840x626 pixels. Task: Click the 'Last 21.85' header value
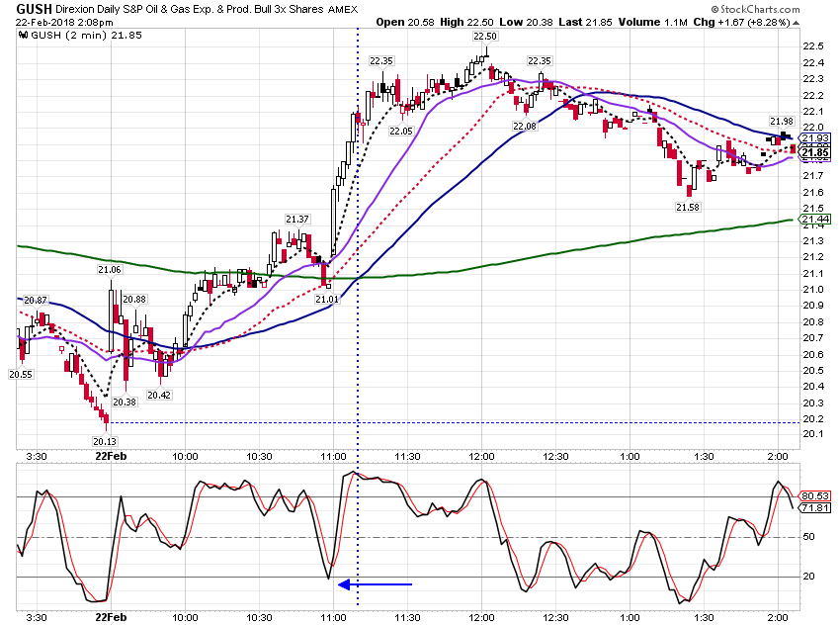(585, 22)
